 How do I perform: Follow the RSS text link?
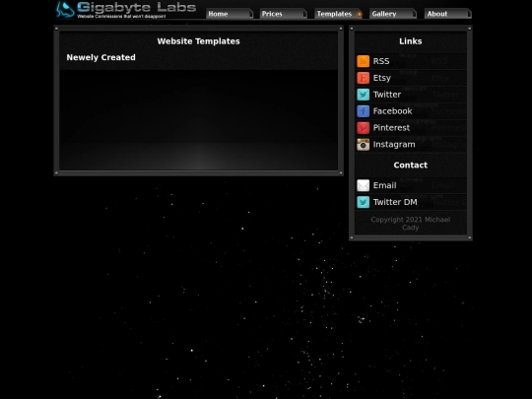pos(381,61)
